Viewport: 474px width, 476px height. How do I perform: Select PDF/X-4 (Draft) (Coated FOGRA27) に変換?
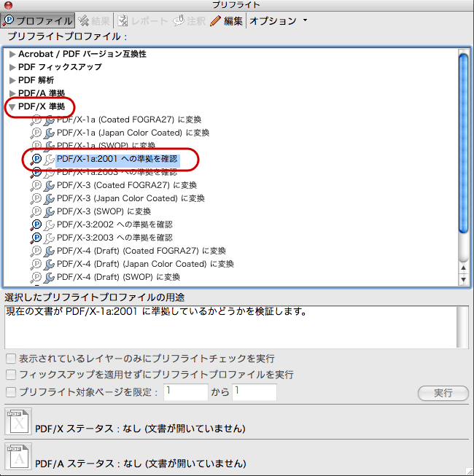[x=141, y=251]
